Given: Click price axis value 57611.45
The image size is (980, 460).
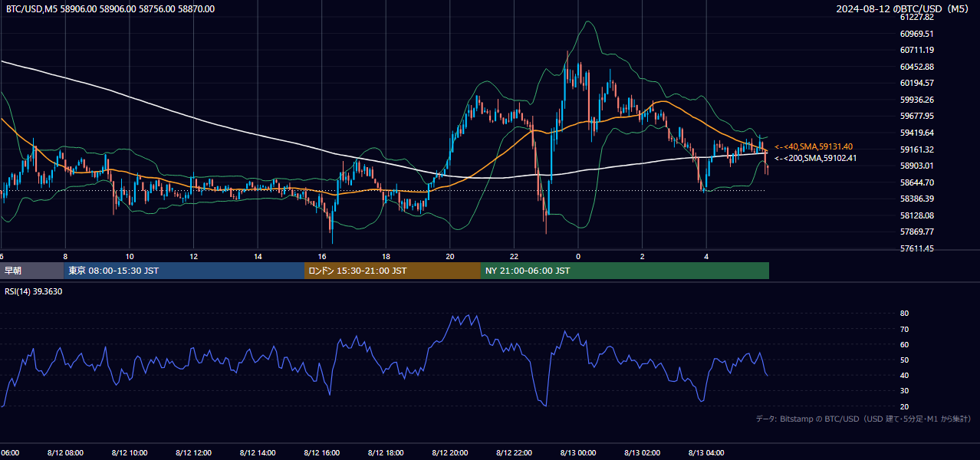Looking at the screenshot, I should pyautogui.click(x=916, y=248).
